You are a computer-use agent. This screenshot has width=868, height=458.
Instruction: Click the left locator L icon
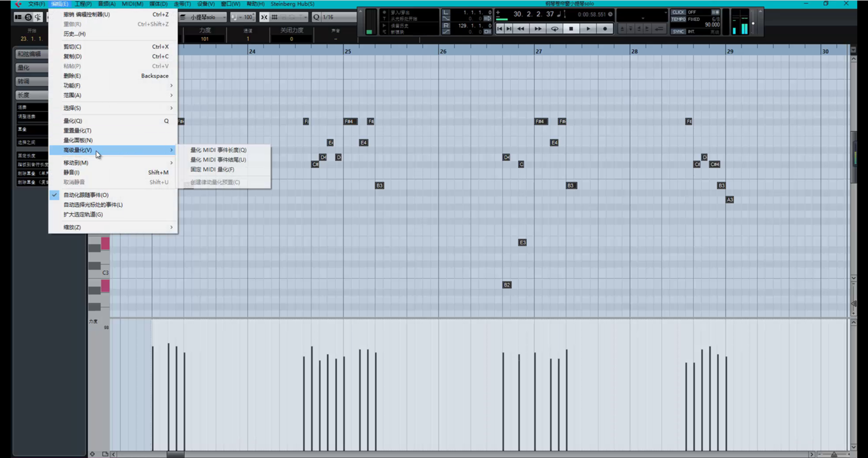(x=446, y=12)
